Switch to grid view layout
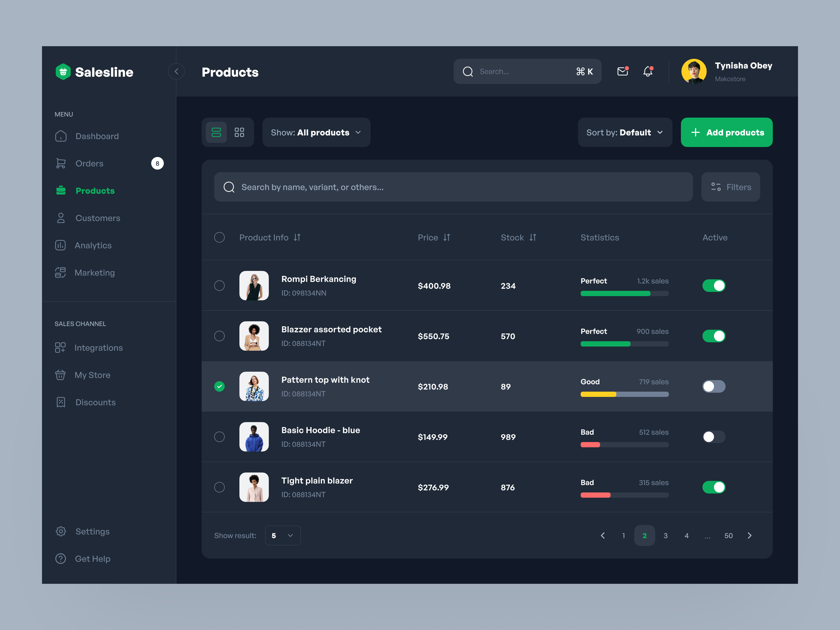840x630 pixels. coord(239,132)
